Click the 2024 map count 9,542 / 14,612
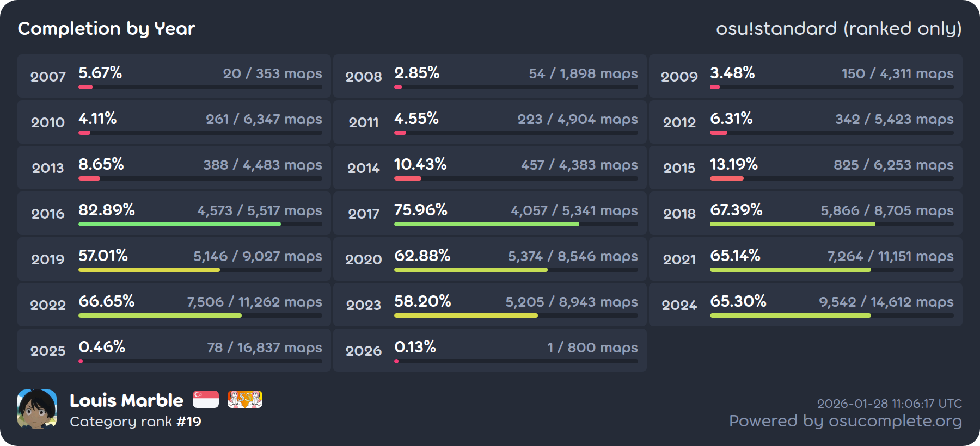Image resolution: width=980 pixels, height=446 pixels. click(x=886, y=302)
